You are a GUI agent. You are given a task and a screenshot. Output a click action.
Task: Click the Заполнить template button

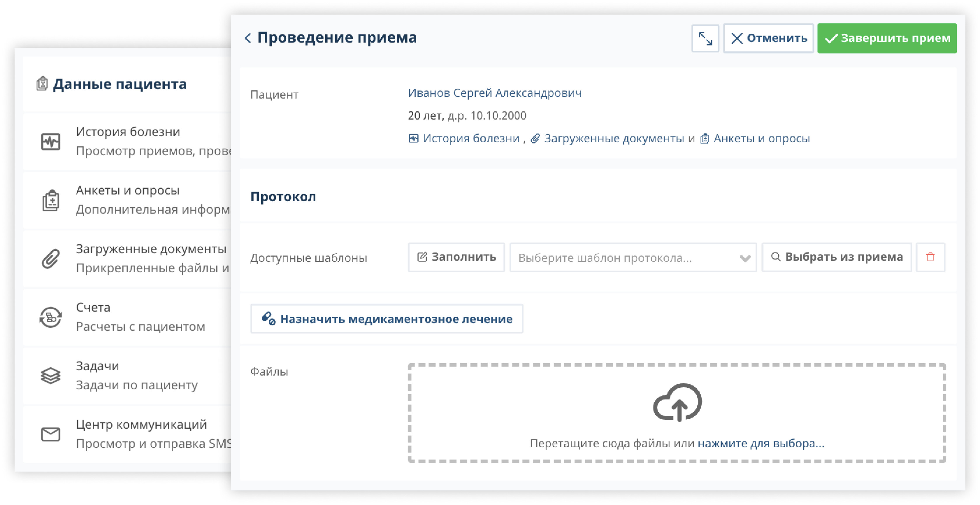click(456, 257)
